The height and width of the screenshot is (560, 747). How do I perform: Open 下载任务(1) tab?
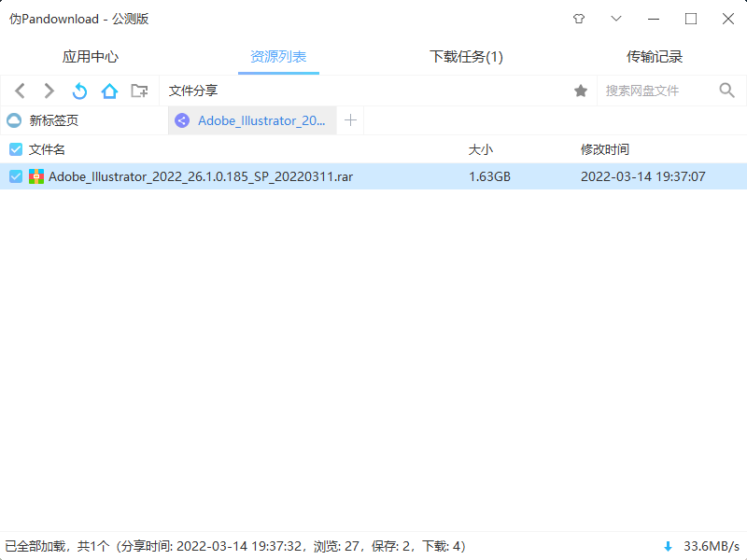point(466,57)
